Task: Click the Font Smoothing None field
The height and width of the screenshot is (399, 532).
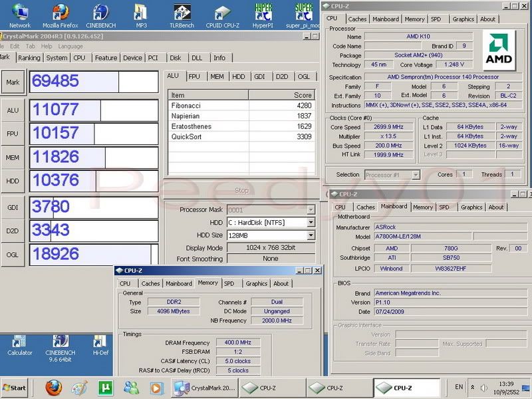Action: (271, 259)
